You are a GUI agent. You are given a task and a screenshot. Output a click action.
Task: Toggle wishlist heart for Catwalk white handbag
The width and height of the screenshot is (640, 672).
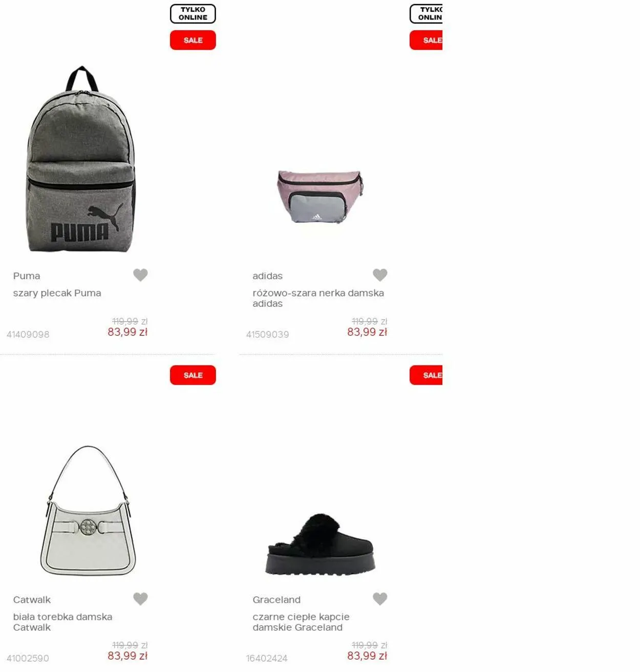pyautogui.click(x=140, y=599)
